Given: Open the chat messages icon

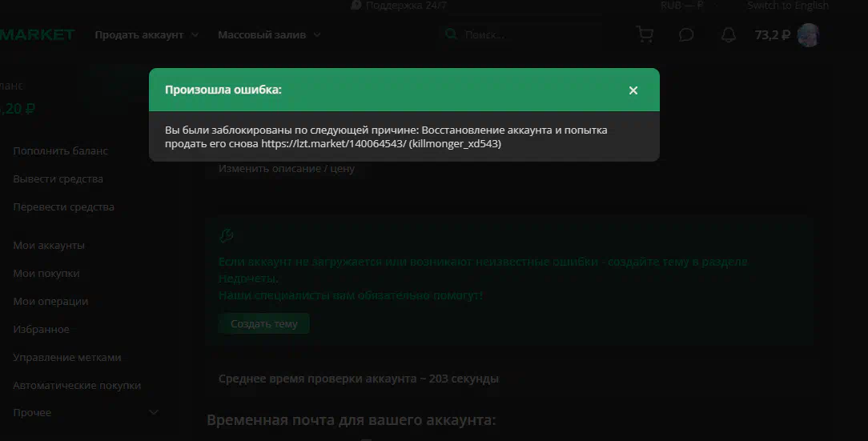Looking at the screenshot, I should pyautogui.click(x=686, y=35).
